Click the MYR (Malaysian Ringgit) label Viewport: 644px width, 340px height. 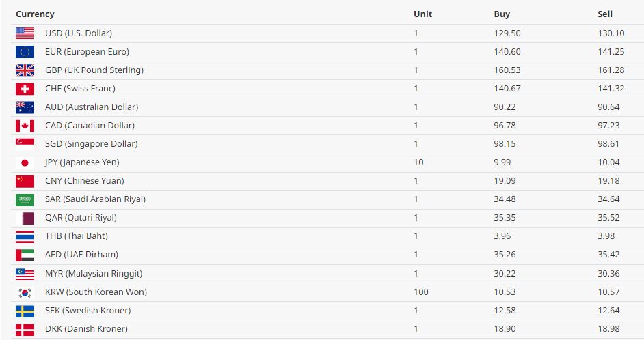tap(94, 274)
